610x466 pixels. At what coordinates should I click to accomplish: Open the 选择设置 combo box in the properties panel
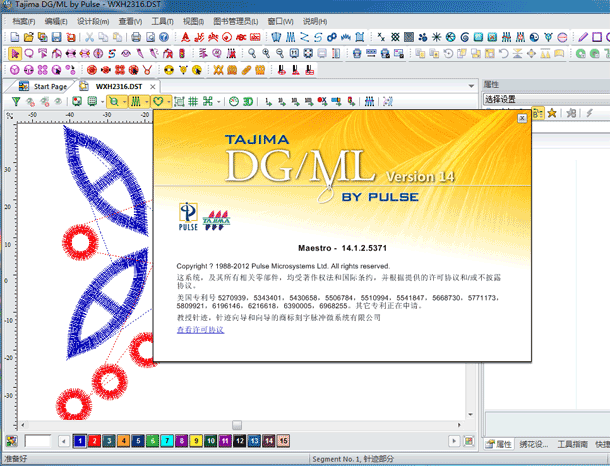pyautogui.click(x=546, y=99)
